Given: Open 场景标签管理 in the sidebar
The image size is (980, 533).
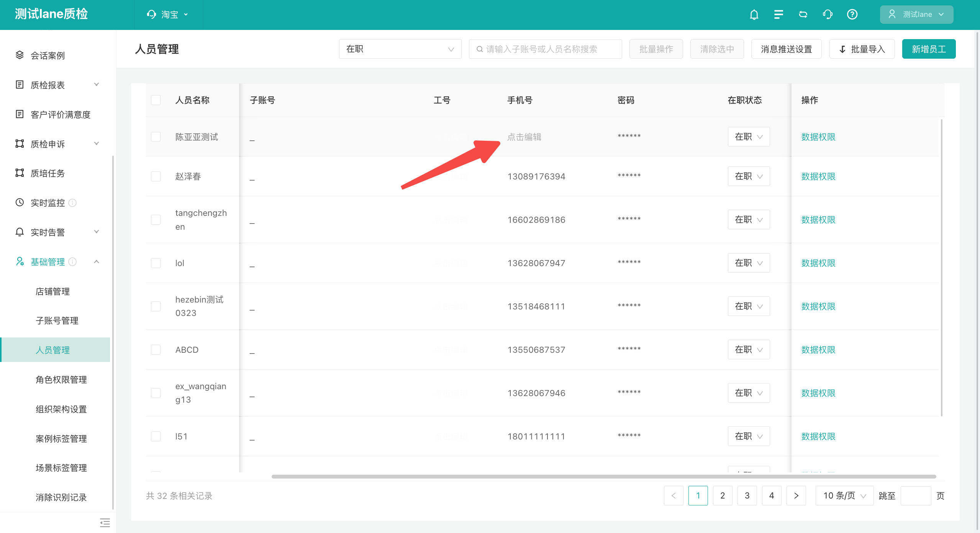Looking at the screenshot, I should coord(61,468).
